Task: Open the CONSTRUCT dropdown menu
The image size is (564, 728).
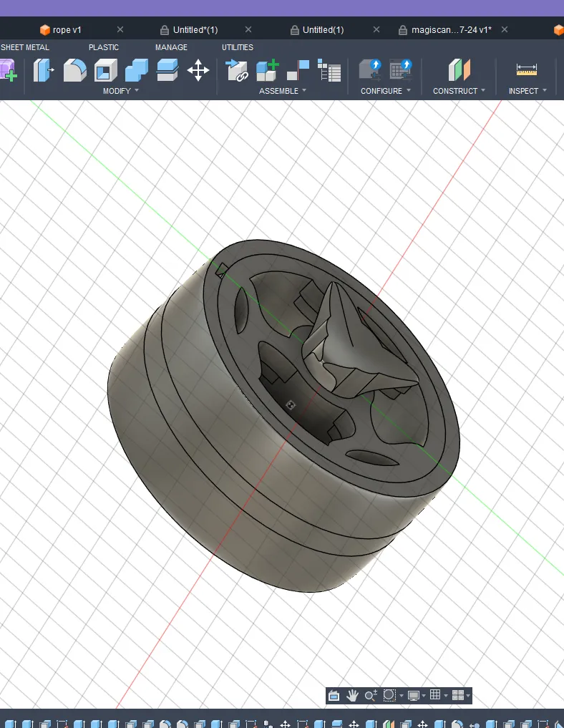Action: click(x=459, y=91)
